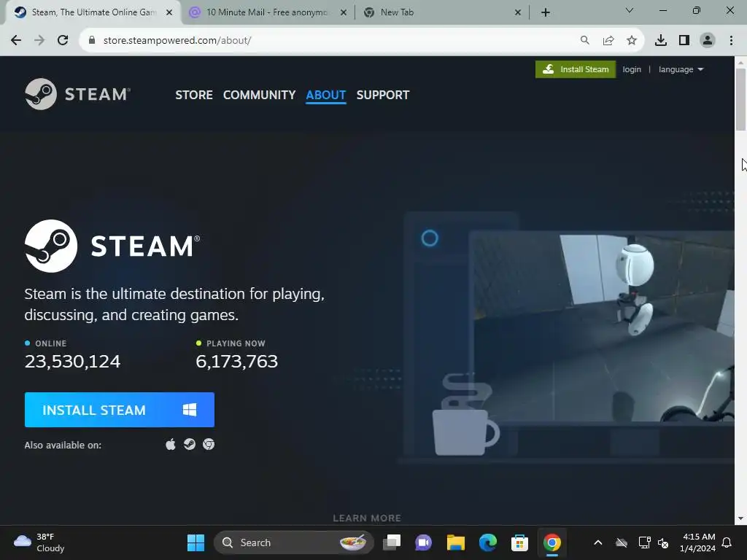The width and height of the screenshot is (747, 560).
Task: Go back with the browser back arrow
Action: [x=16, y=41]
